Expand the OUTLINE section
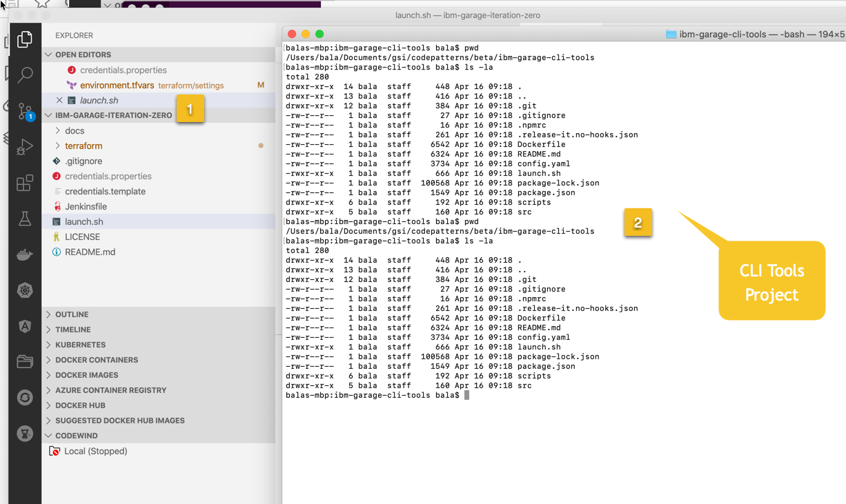 [x=49, y=314]
